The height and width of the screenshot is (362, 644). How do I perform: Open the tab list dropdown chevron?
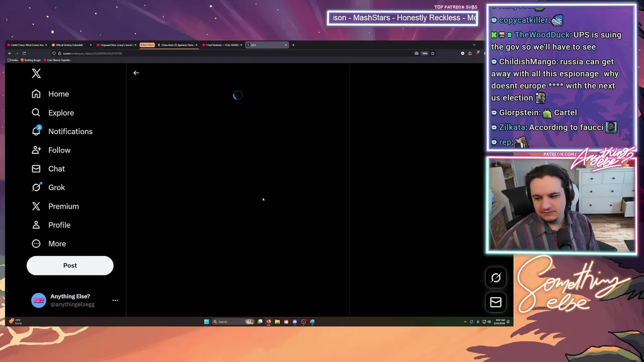(473, 45)
